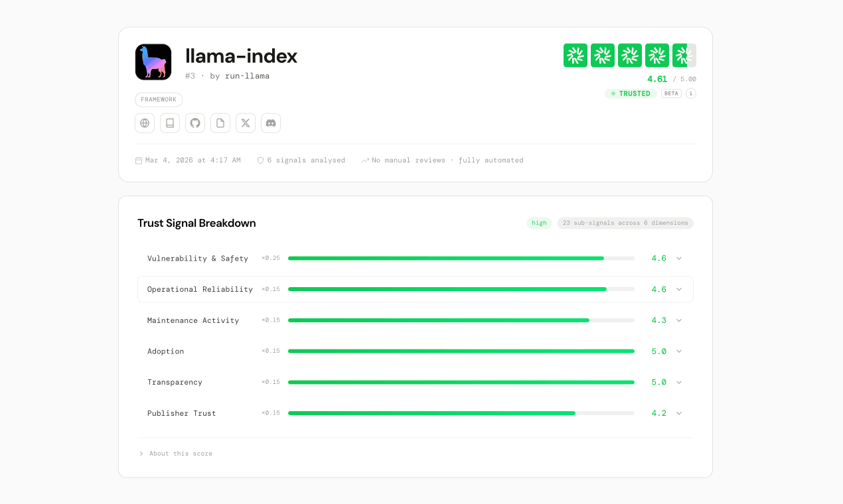Click the TRUSTED status badge

(631, 94)
